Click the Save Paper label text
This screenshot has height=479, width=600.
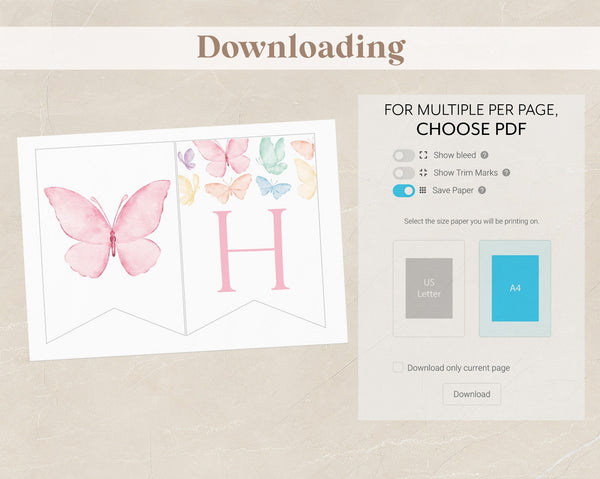[x=453, y=190]
